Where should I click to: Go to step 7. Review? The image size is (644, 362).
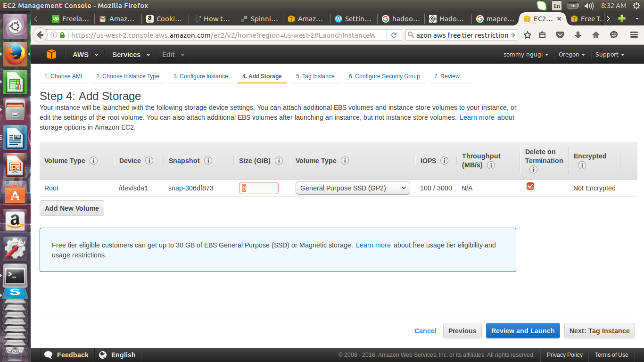(447, 76)
